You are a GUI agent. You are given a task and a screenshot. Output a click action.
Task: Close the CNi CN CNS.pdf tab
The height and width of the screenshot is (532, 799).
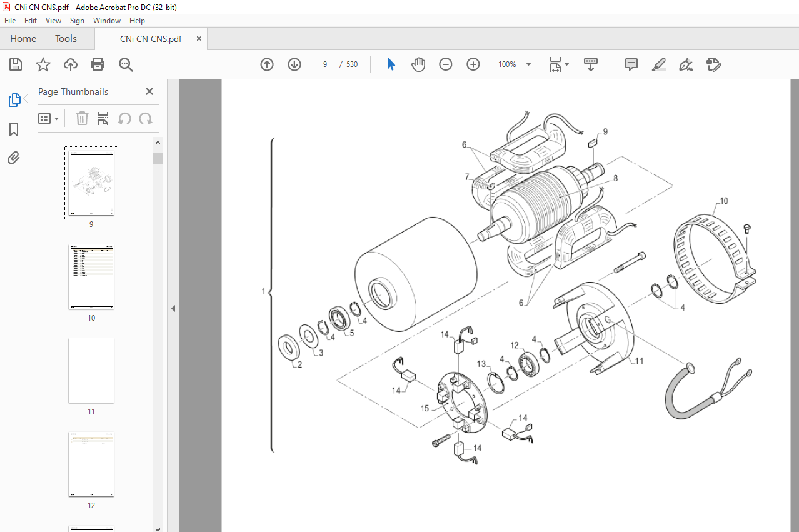pyautogui.click(x=199, y=38)
